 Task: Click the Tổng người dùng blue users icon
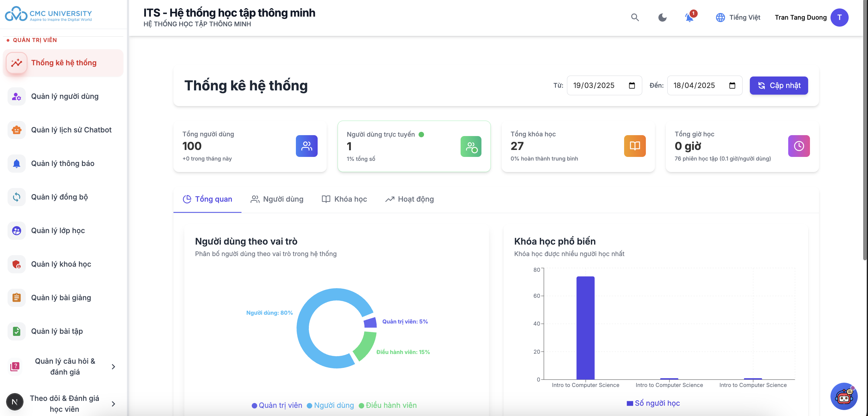coord(306,146)
